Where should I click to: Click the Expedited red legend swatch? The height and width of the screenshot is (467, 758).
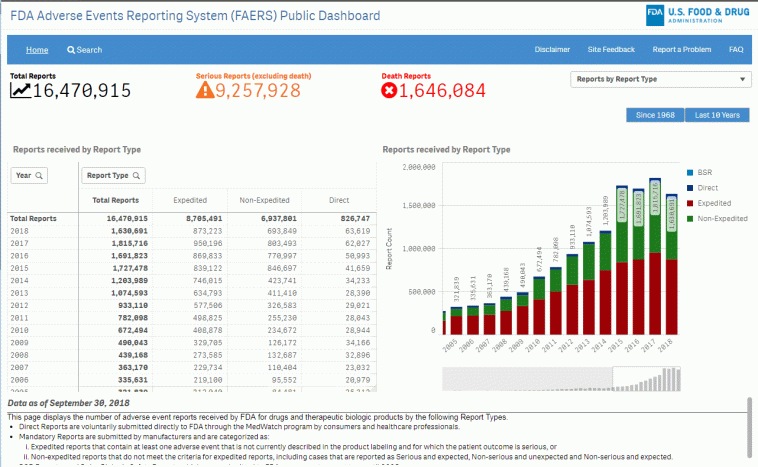(x=689, y=203)
